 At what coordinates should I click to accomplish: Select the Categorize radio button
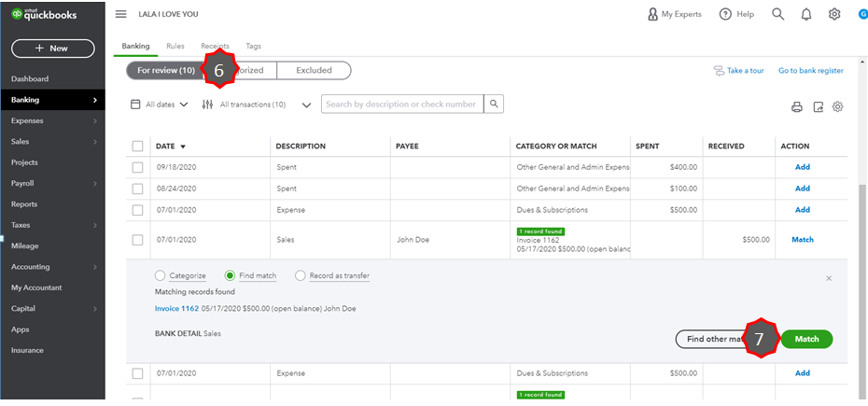161,276
